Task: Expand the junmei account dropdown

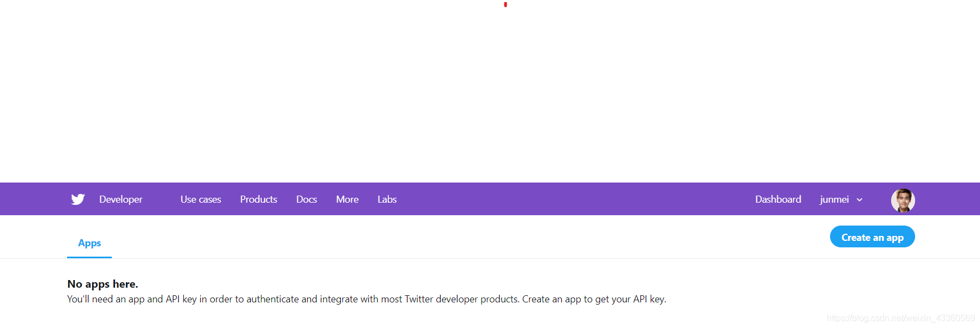Action: (x=841, y=199)
